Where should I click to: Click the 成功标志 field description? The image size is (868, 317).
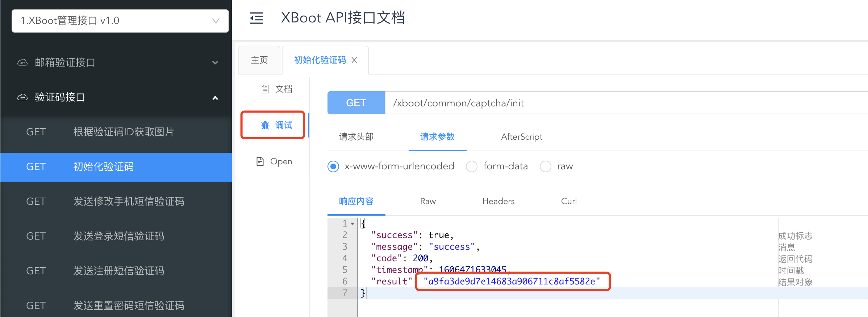pyautogui.click(x=795, y=236)
